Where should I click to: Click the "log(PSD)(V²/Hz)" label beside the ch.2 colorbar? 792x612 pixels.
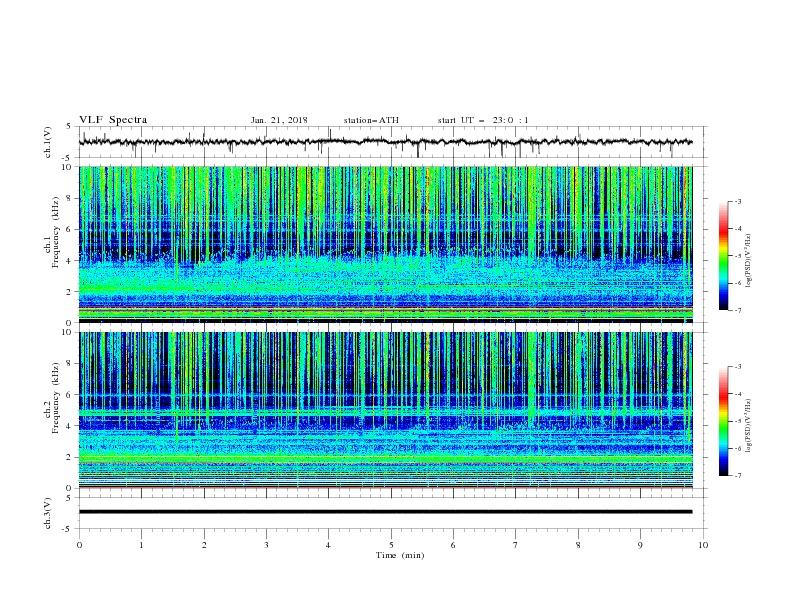(x=749, y=425)
